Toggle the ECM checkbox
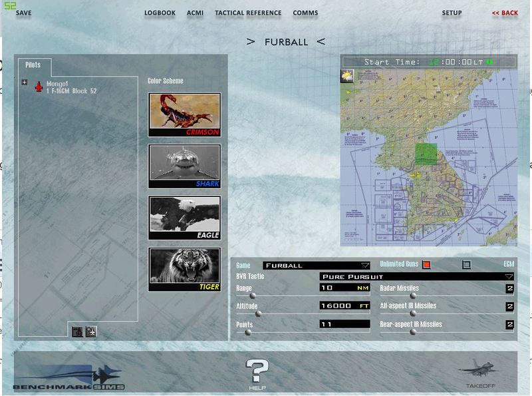532x396 pixels. pyautogui.click(x=467, y=265)
